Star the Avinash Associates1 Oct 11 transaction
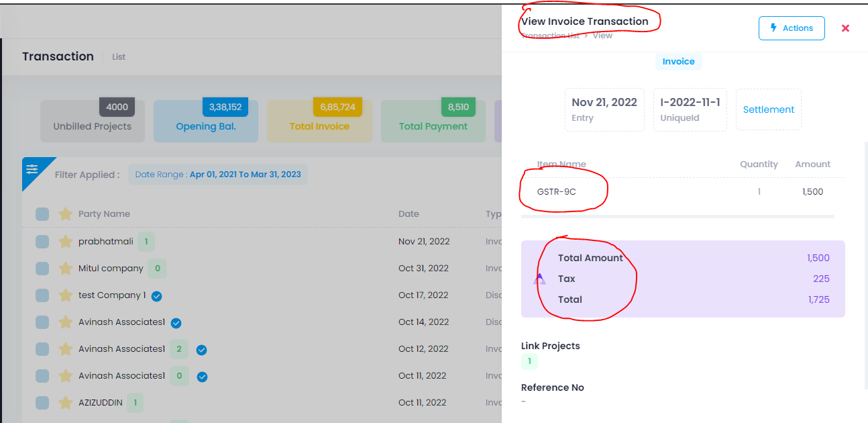The image size is (868, 423). pyautogui.click(x=65, y=376)
